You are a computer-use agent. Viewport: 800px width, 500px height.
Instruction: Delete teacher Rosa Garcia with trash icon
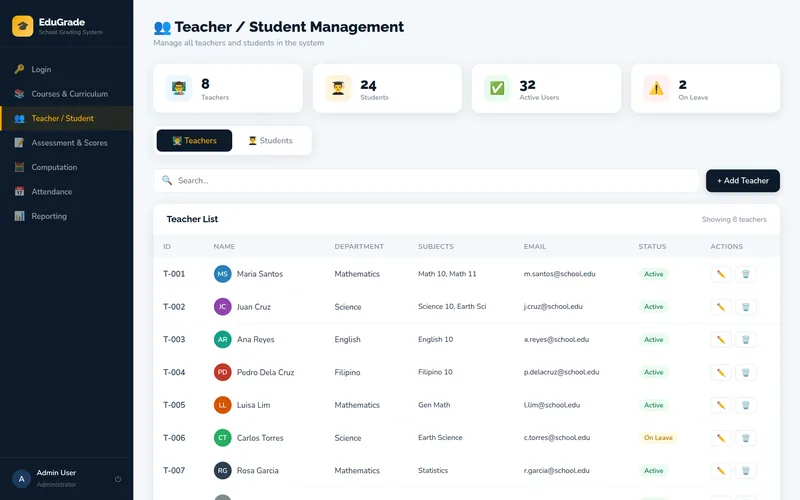coord(745,470)
